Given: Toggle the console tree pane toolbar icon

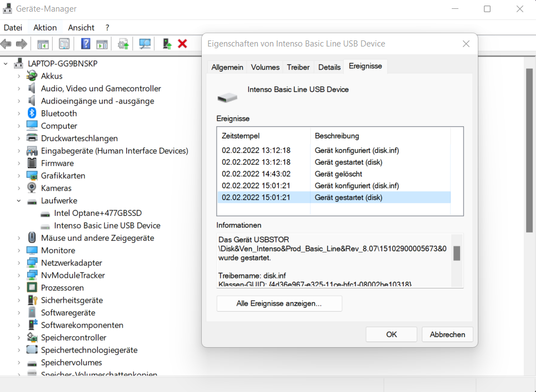Looking at the screenshot, I should tap(43, 44).
